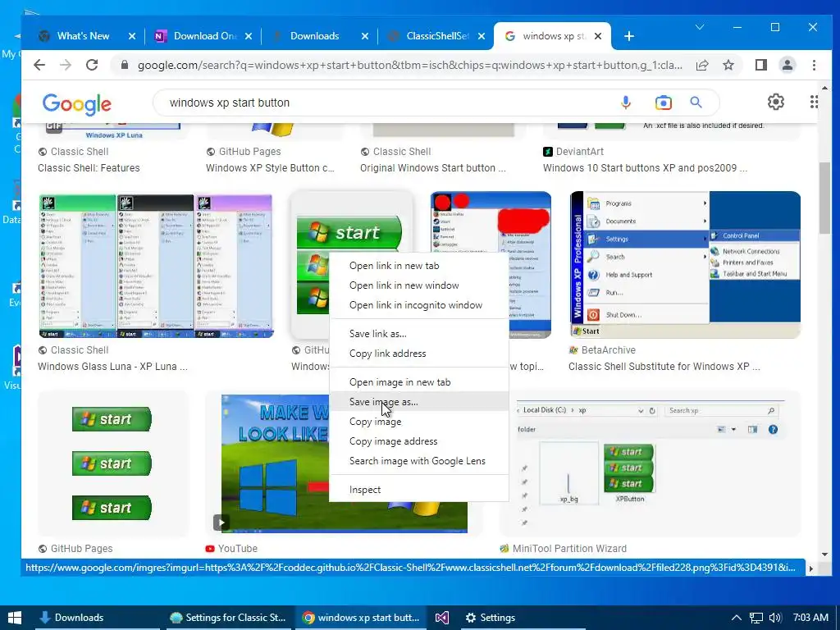Open Google quick settings gear

click(776, 102)
